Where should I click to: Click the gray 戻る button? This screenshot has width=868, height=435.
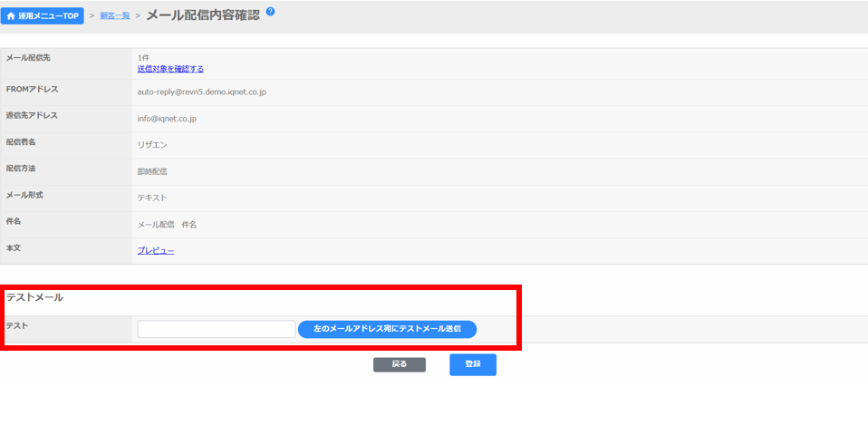[399, 364]
